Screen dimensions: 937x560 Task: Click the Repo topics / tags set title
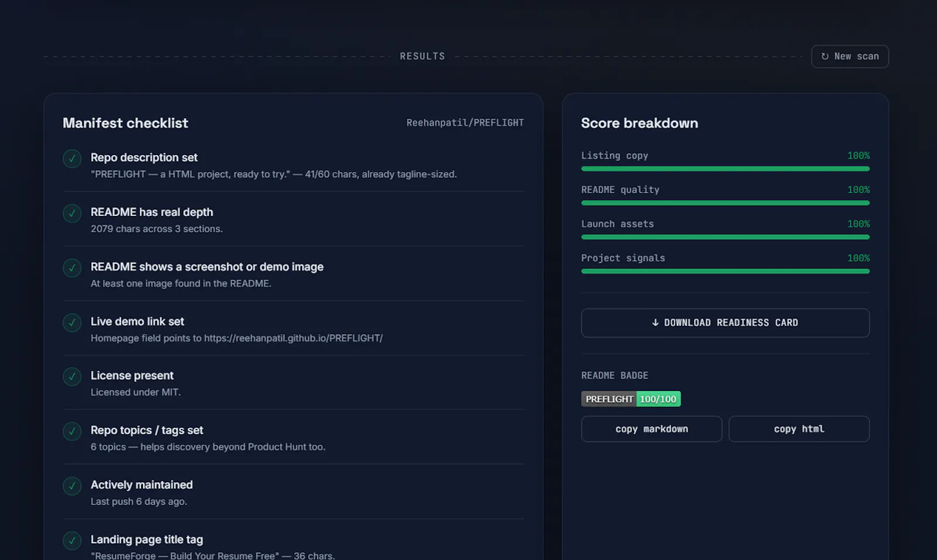(147, 430)
